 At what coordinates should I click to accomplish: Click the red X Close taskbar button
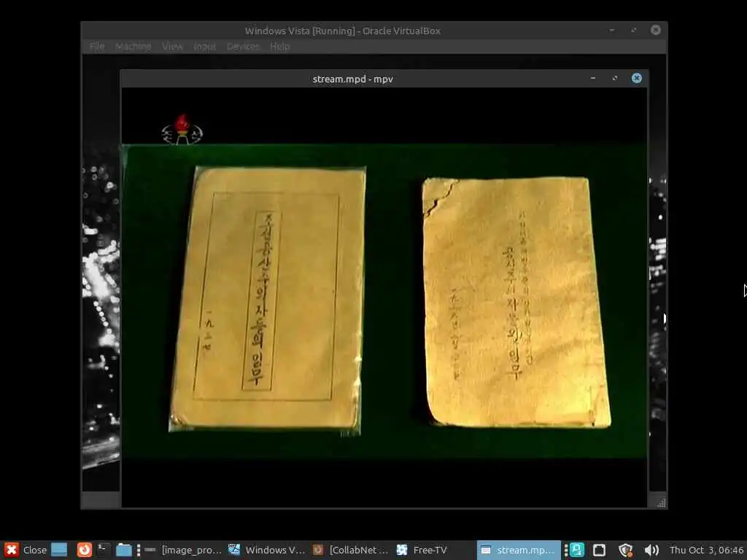pos(26,550)
